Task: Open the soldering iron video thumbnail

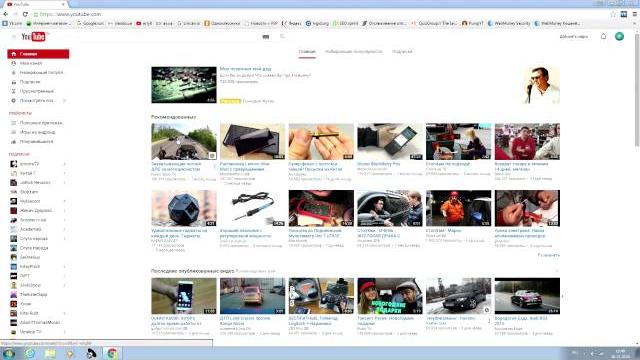Action: coord(252,208)
